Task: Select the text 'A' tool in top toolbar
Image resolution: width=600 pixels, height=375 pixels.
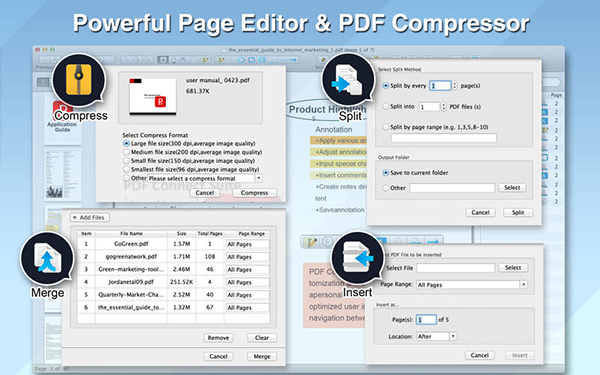Action: click(163, 60)
